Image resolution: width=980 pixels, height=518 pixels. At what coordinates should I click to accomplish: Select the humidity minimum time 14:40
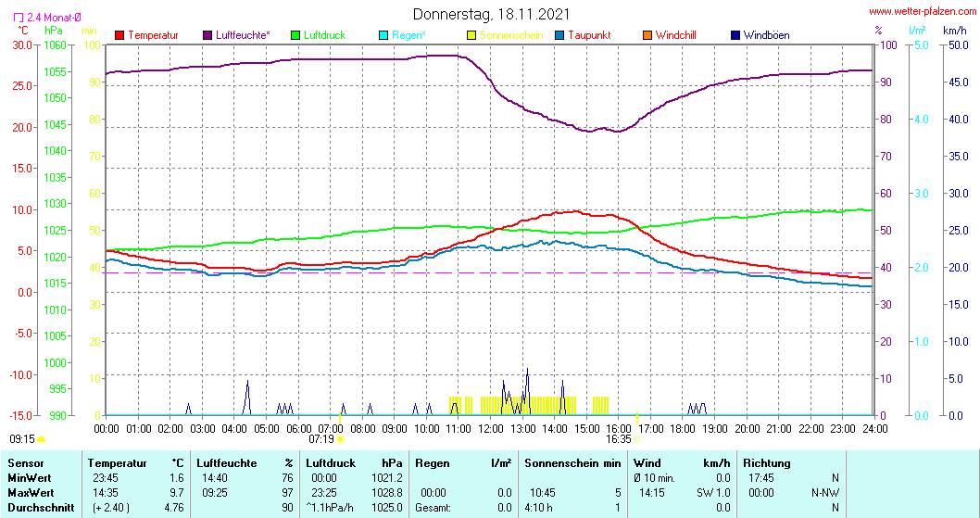[214, 478]
